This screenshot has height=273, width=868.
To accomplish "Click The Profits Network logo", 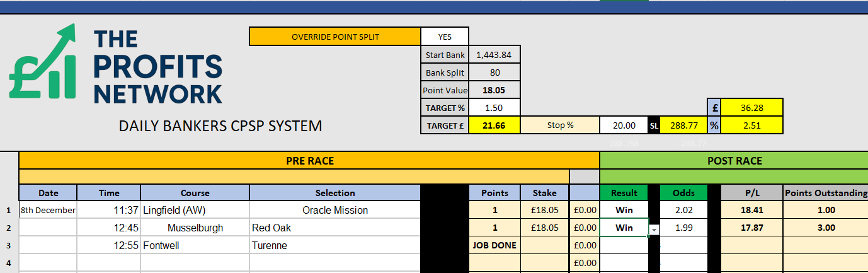I will point(116,65).
